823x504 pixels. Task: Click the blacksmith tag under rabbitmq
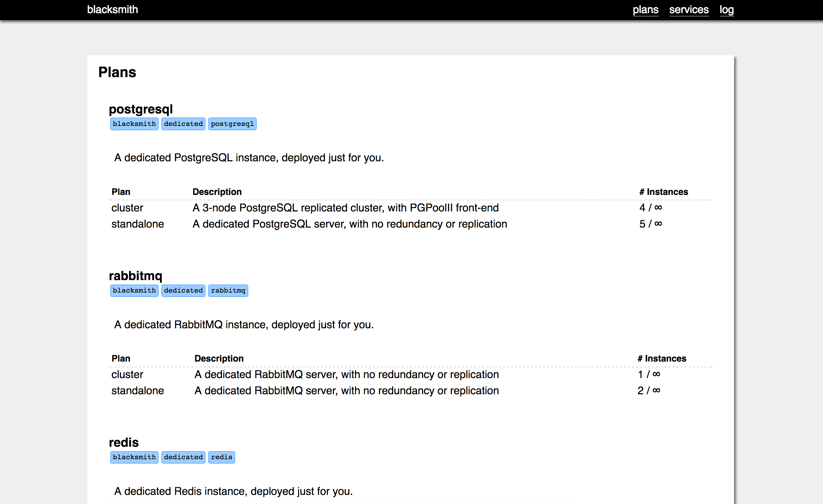click(x=134, y=291)
